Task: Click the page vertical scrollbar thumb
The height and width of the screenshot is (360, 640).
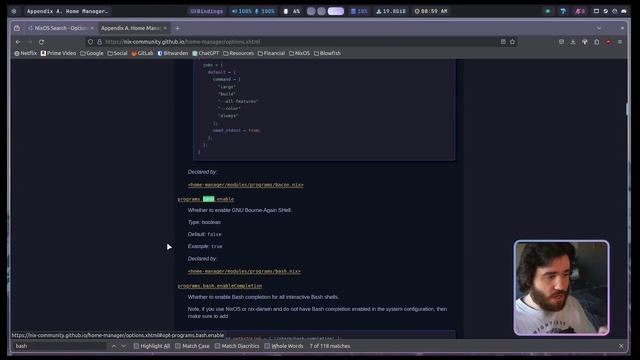Action: pos(627,109)
